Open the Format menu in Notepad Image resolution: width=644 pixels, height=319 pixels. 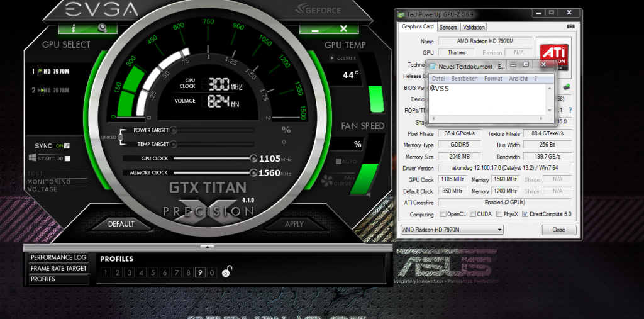pyautogui.click(x=493, y=79)
